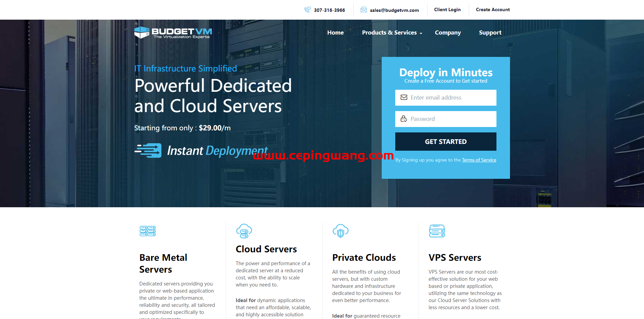Screen dimensions: 644x319
Task: Click the phone icon beside 307-316-3966
Action: click(307, 10)
